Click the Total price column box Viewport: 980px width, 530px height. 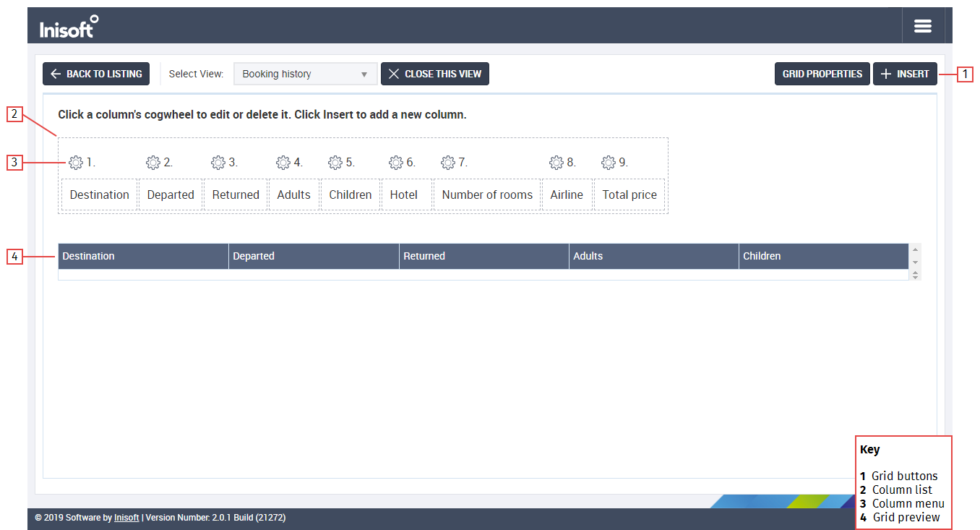(629, 195)
